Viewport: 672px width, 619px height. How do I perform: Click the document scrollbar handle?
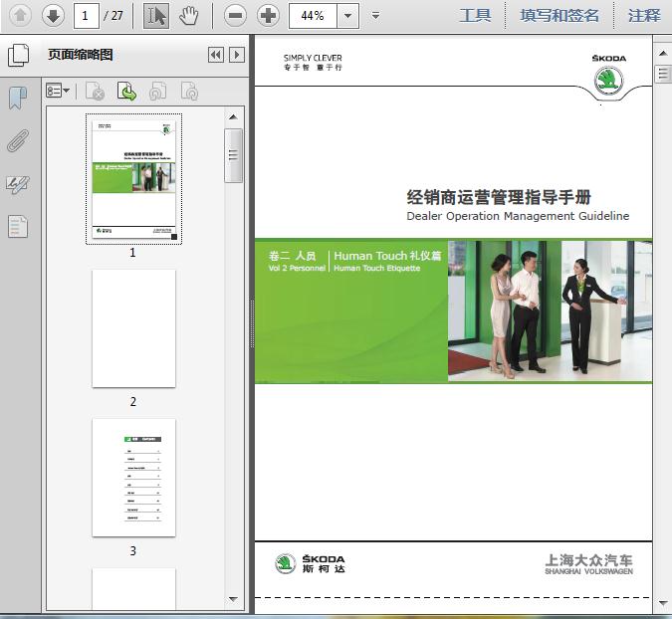663,74
